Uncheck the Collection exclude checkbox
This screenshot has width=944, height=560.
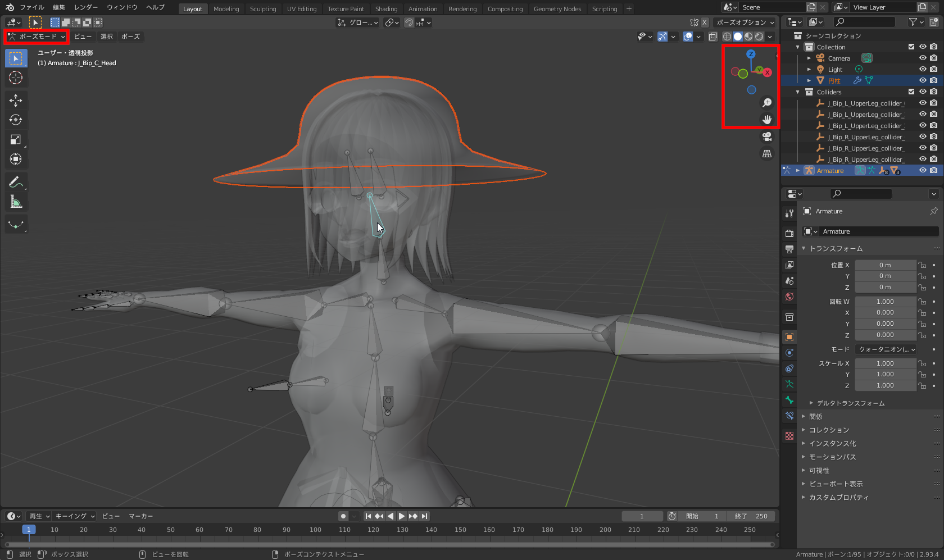tap(911, 47)
